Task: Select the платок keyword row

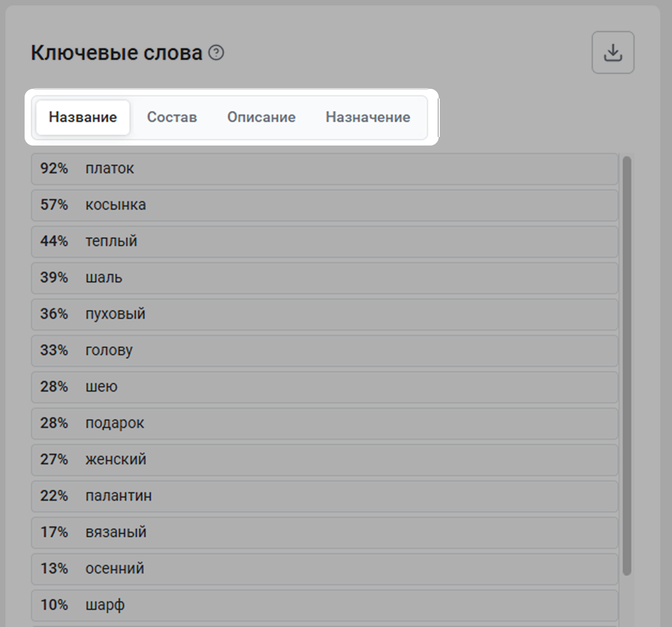Action: (324, 169)
